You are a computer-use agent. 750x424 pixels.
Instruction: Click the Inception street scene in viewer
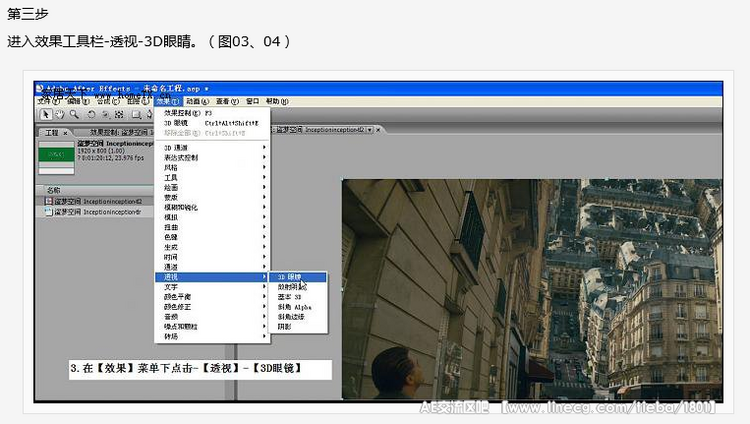tap(532, 289)
